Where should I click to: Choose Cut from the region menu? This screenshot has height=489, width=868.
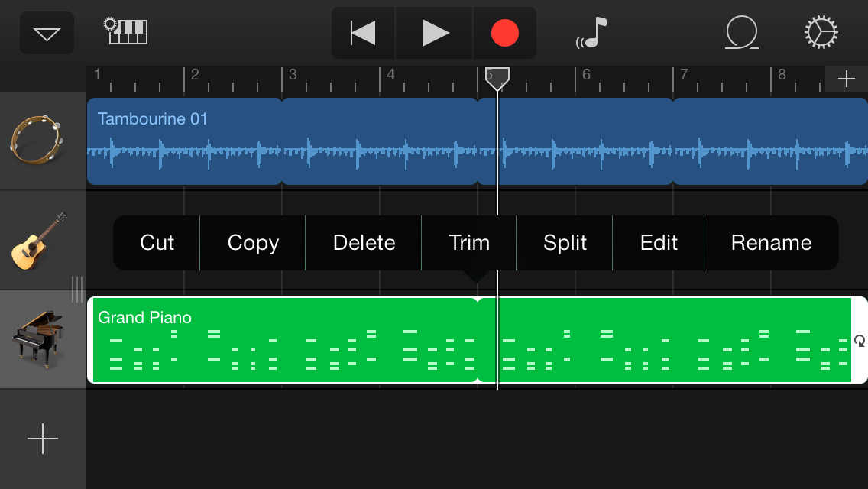[157, 242]
